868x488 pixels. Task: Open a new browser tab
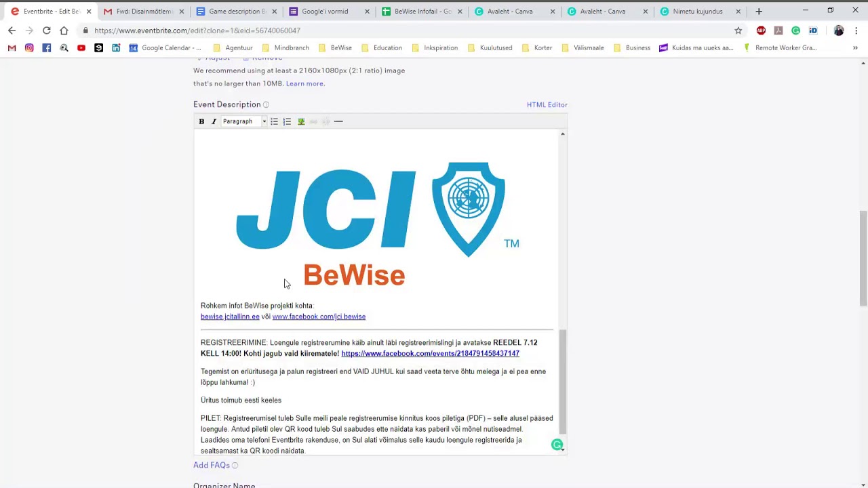click(x=759, y=12)
